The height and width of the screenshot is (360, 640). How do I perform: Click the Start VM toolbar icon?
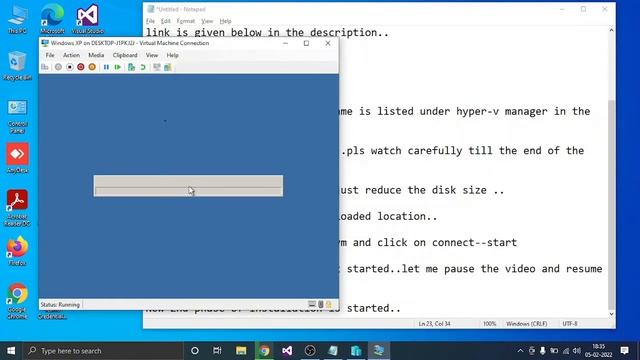[58, 67]
